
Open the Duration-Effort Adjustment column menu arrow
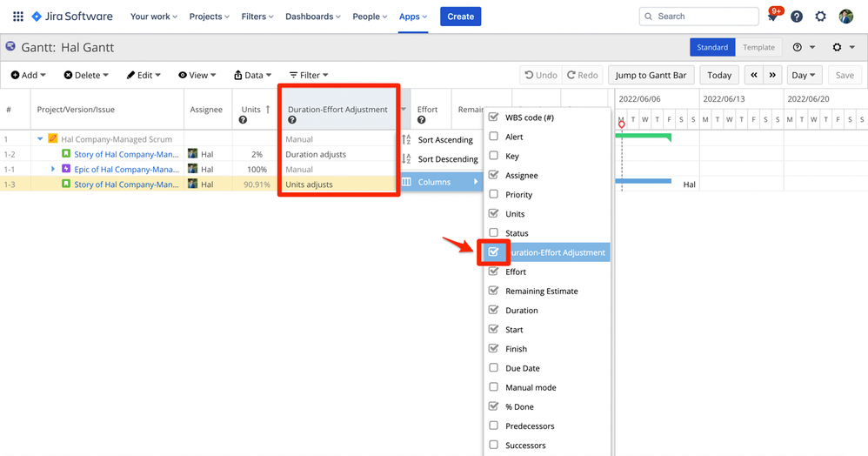404,109
